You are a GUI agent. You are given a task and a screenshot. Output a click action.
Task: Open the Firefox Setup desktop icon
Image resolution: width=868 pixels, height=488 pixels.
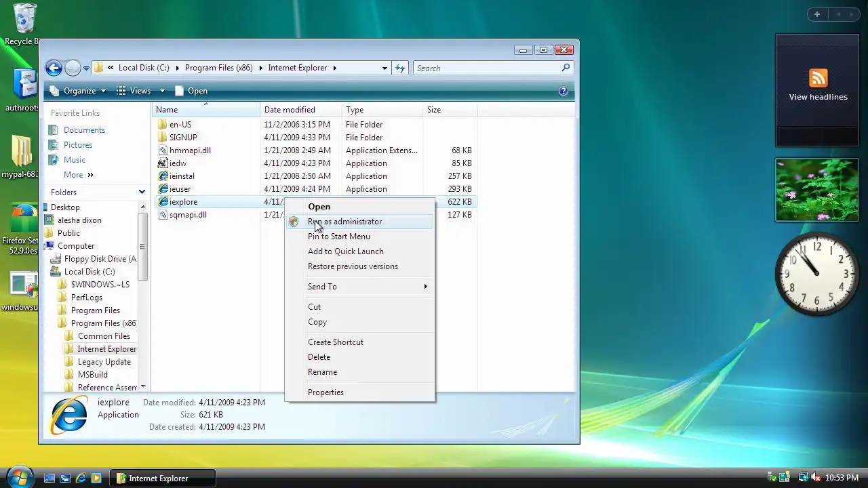click(22, 219)
